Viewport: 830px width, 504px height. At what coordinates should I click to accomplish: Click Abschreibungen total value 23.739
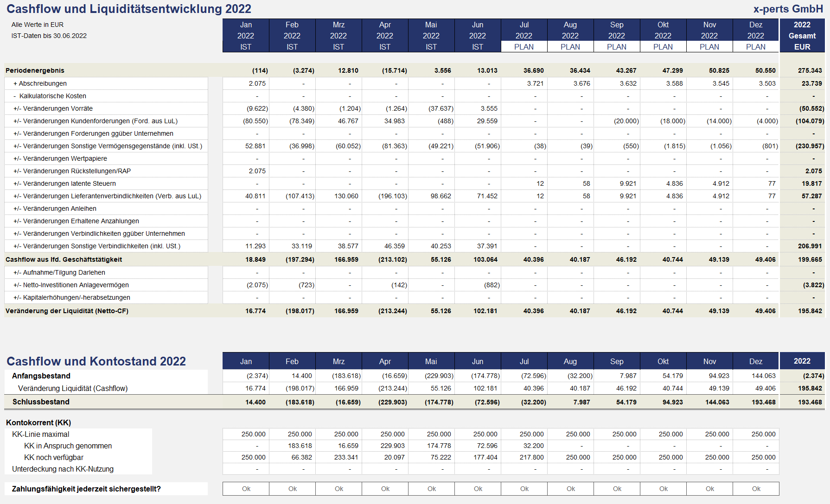[x=811, y=83]
